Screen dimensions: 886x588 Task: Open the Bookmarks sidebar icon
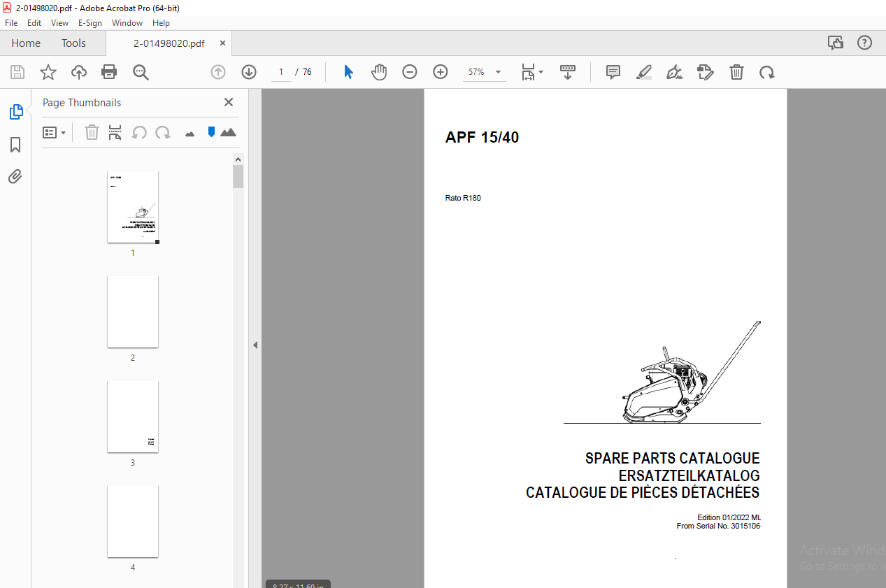click(15, 145)
